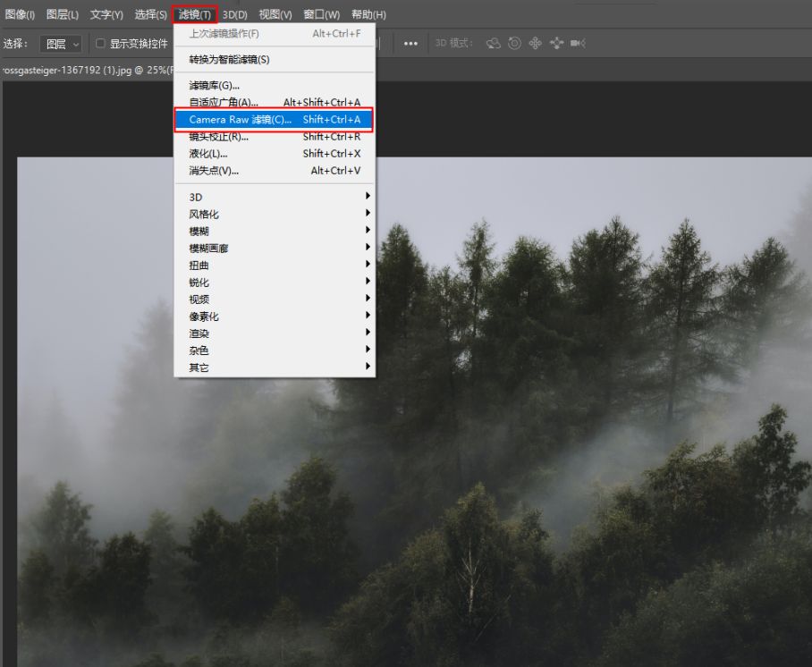Viewport: 812px width, 667px height.
Task: Open the 窗口(W) menu
Action: tap(322, 14)
